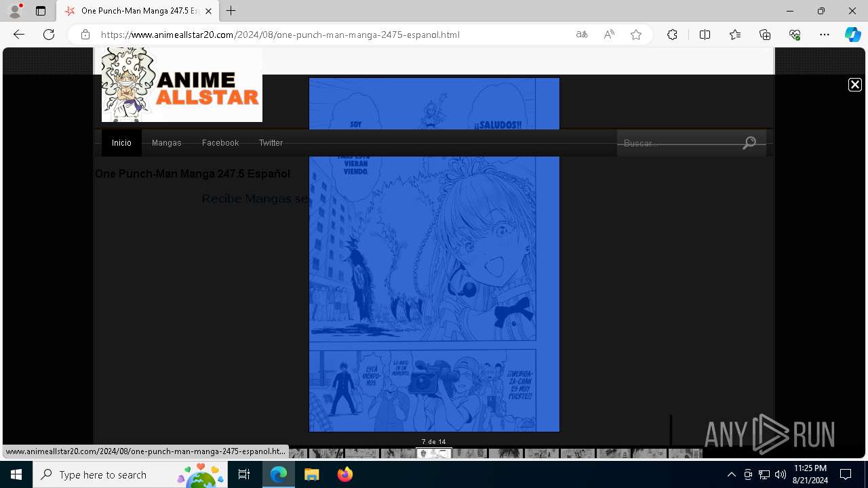Image resolution: width=868 pixels, height=488 pixels.
Task: Open a new browser tab
Action: coord(231,11)
